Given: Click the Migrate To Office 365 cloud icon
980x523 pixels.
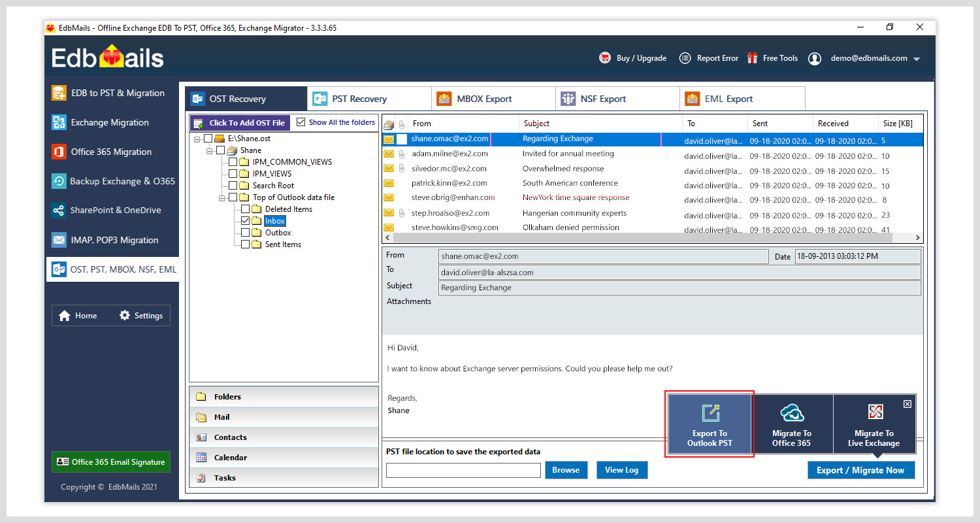Looking at the screenshot, I should click(x=792, y=413).
